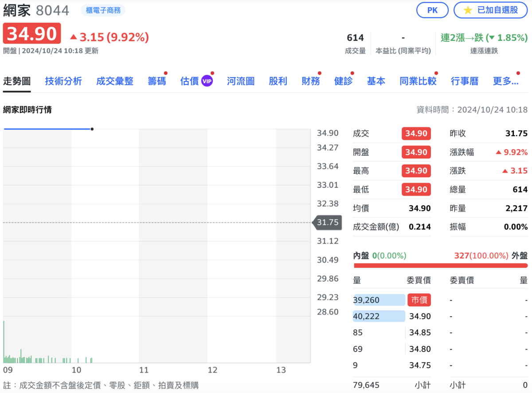Click the 漲跌幅 9.92% value

pos(512,152)
